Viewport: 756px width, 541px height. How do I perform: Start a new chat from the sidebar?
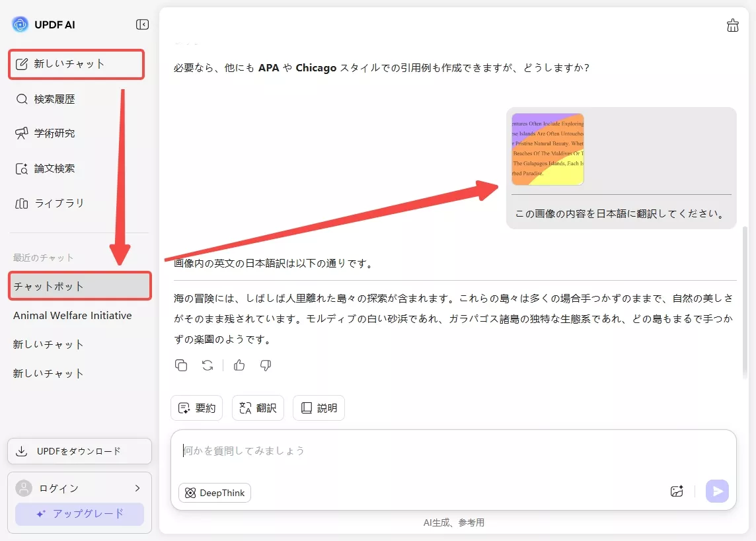76,64
